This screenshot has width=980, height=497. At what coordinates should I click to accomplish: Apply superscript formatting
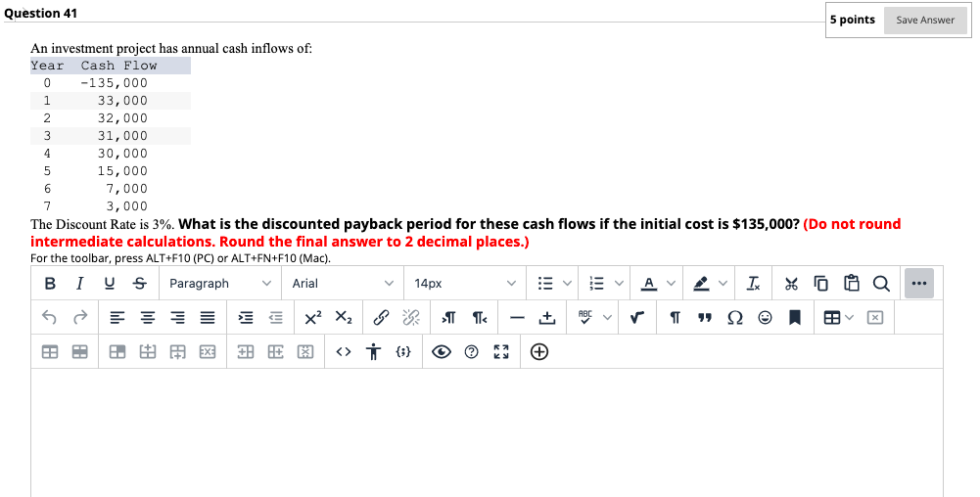pyautogui.click(x=313, y=318)
